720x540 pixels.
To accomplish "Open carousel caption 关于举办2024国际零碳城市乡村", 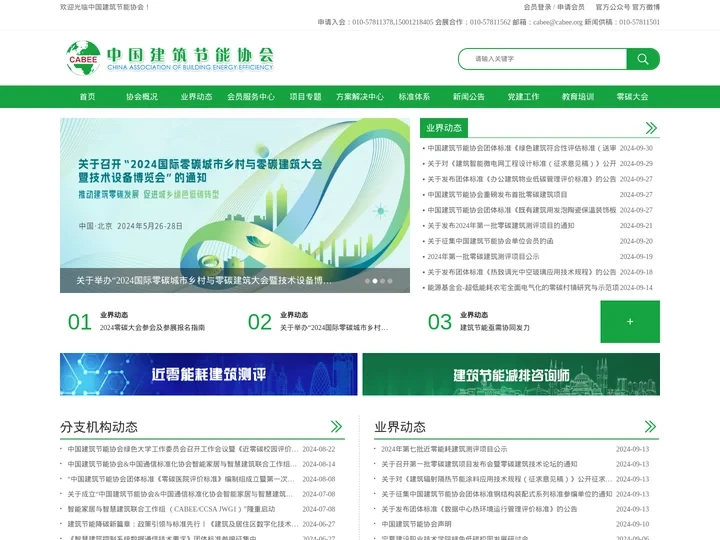I will (x=204, y=280).
